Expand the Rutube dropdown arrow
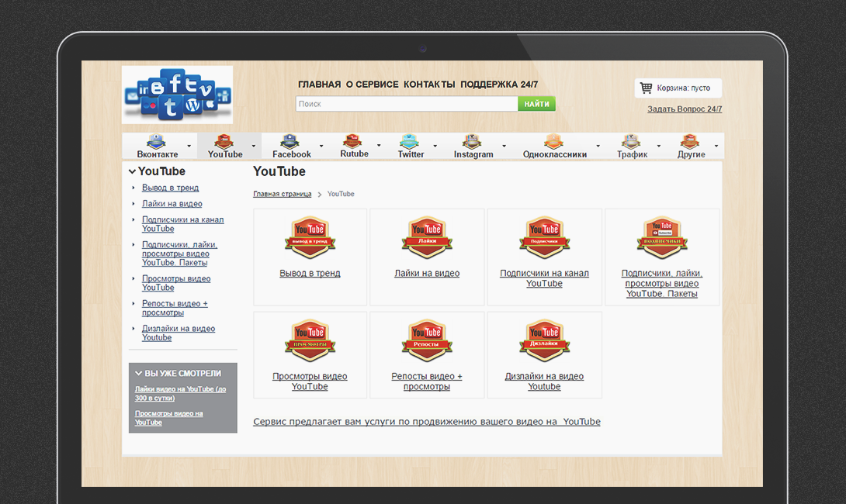The width and height of the screenshot is (846, 504). point(379,146)
